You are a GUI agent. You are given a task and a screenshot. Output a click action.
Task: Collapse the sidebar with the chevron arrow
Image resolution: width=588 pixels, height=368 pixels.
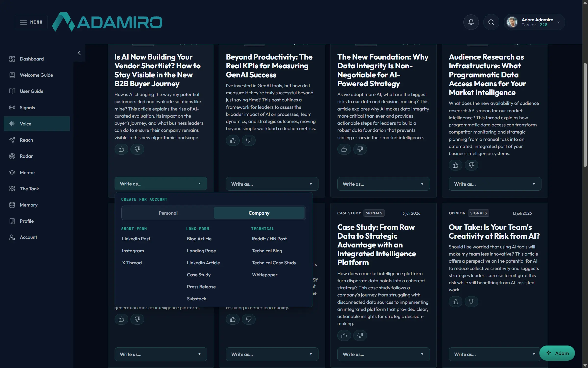(79, 53)
